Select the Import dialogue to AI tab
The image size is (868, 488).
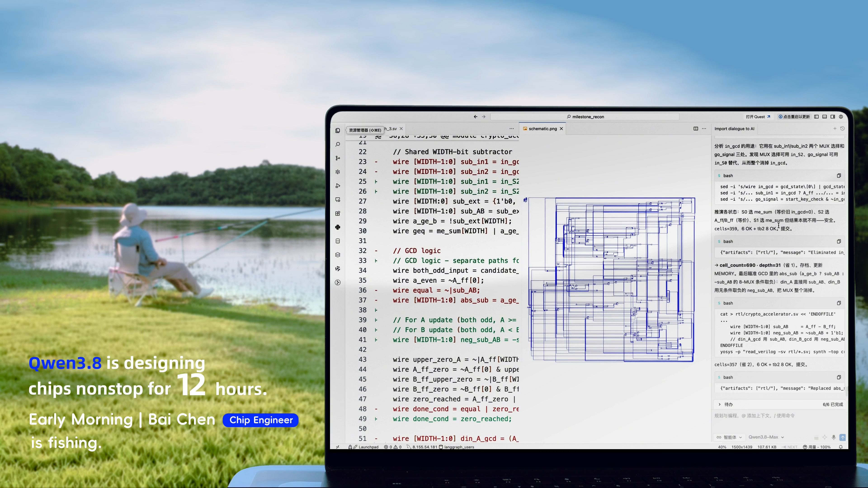point(734,129)
